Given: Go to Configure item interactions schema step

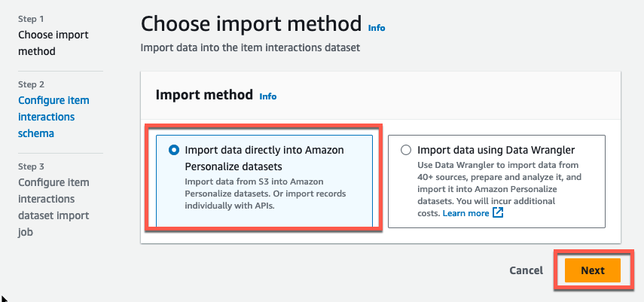Looking at the screenshot, I should [53, 117].
